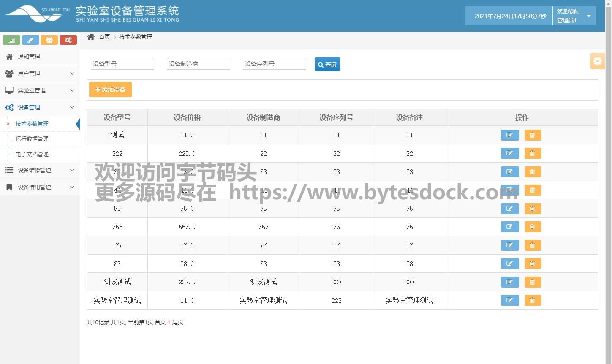Edit the row with model 666
The height and width of the screenshot is (364, 612).
point(509,227)
